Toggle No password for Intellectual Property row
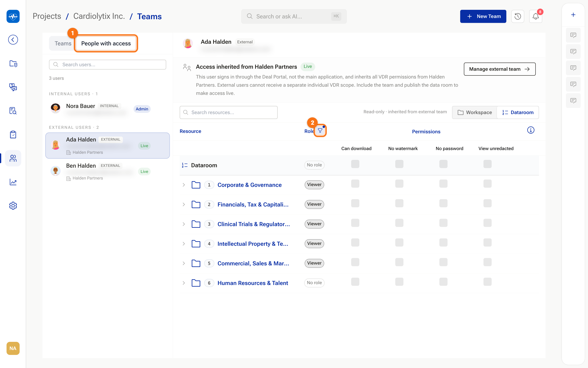Image resolution: width=588 pixels, height=368 pixels. click(x=443, y=243)
